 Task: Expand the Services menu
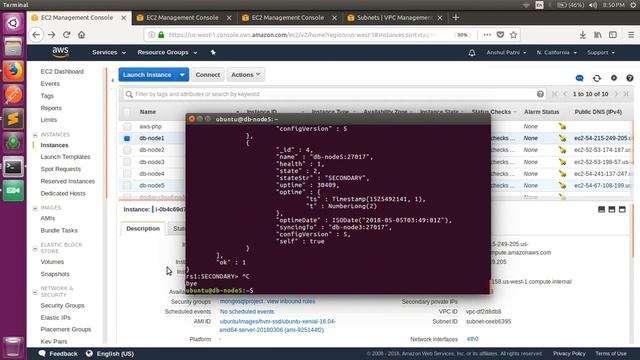tap(109, 52)
